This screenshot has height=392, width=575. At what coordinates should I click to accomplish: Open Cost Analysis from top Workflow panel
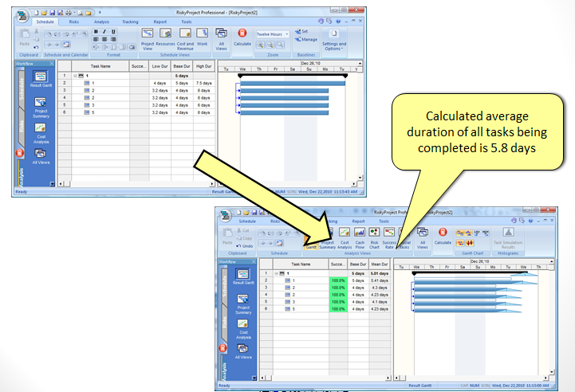pos(41,131)
